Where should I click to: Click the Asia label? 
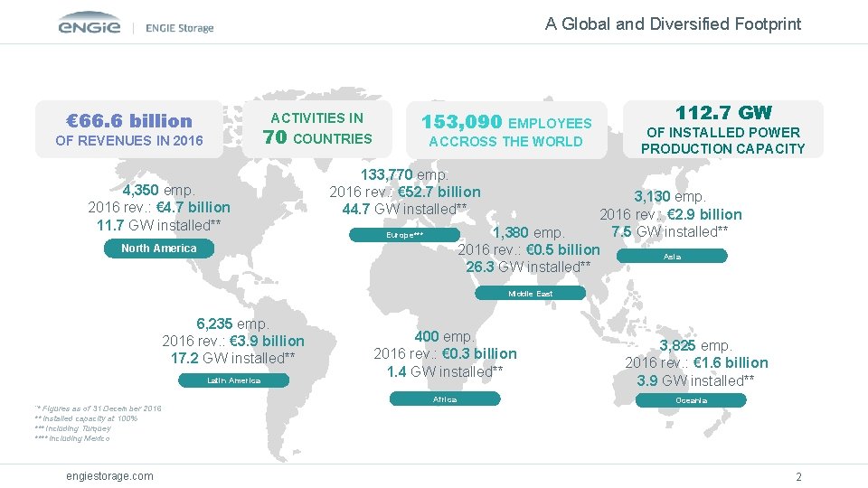coord(672,256)
